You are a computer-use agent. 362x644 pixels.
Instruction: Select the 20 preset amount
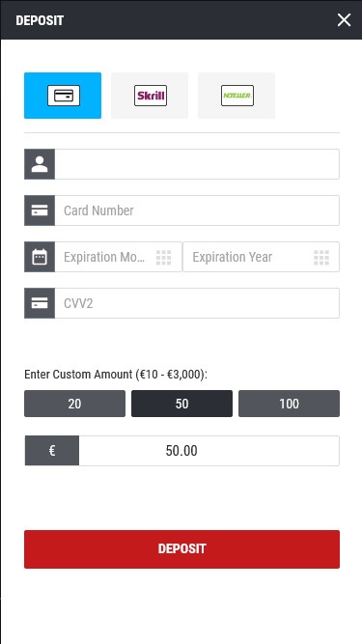point(74,404)
